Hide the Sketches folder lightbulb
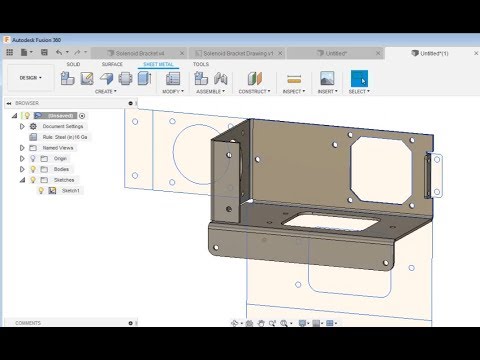480x360 pixels. (x=33, y=180)
